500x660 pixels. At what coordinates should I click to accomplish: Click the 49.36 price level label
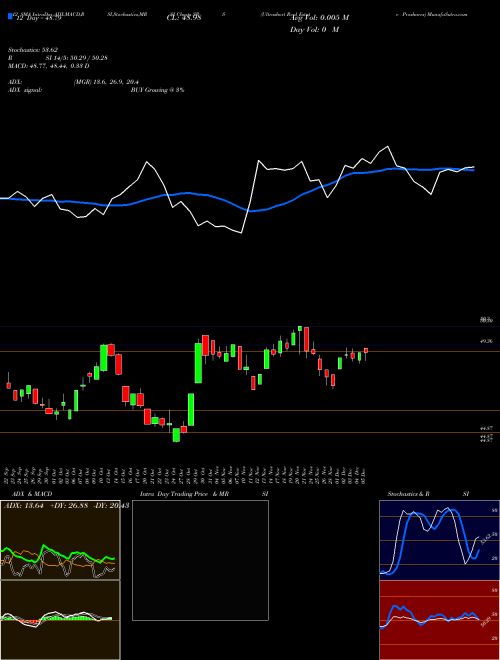point(486,341)
